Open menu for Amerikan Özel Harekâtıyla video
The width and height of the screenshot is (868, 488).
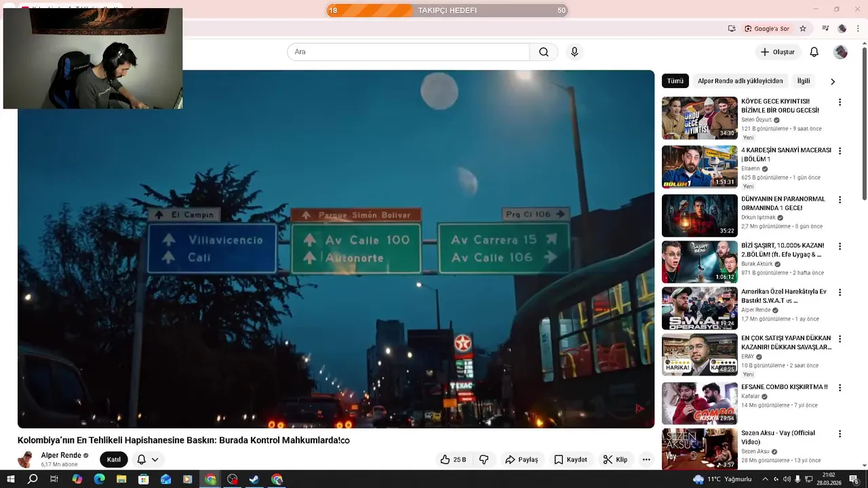pyautogui.click(x=840, y=293)
